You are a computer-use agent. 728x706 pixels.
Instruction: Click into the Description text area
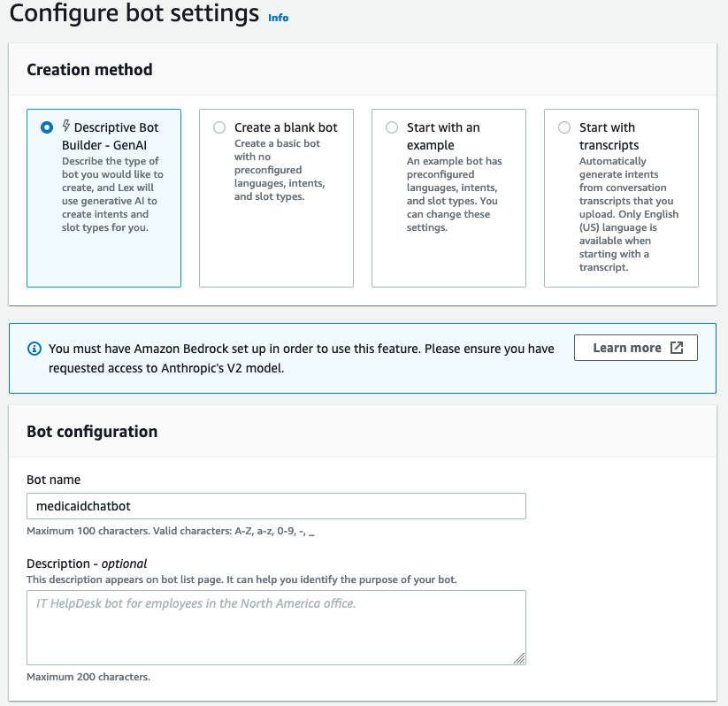[x=276, y=627]
